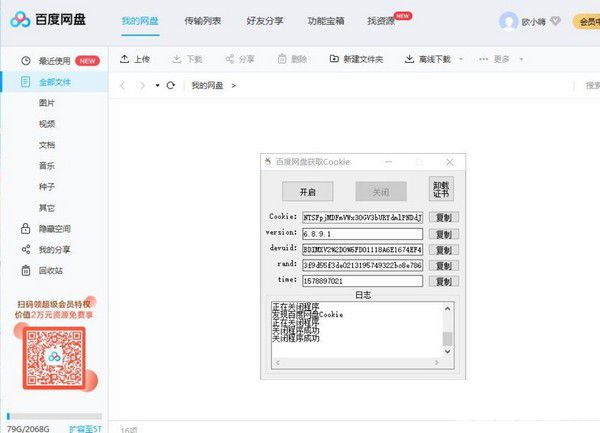
Task: Click the 会员 gold button at top right
Action: point(586,22)
